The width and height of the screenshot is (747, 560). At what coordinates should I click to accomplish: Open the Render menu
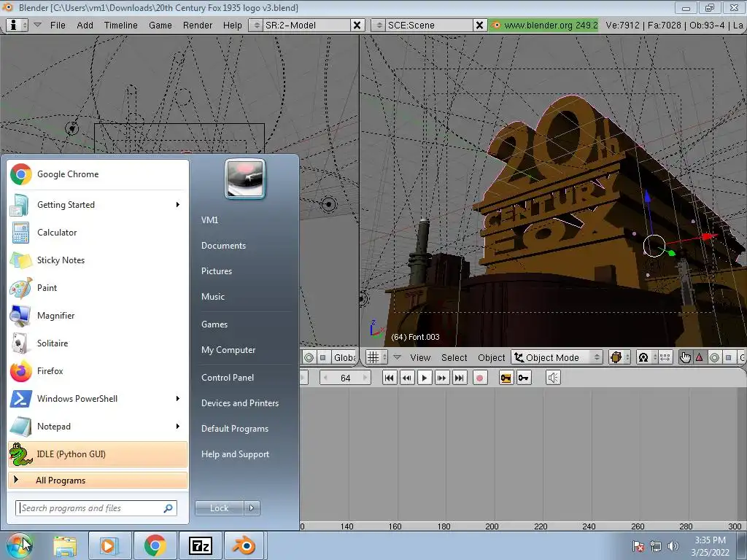coord(197,25)
